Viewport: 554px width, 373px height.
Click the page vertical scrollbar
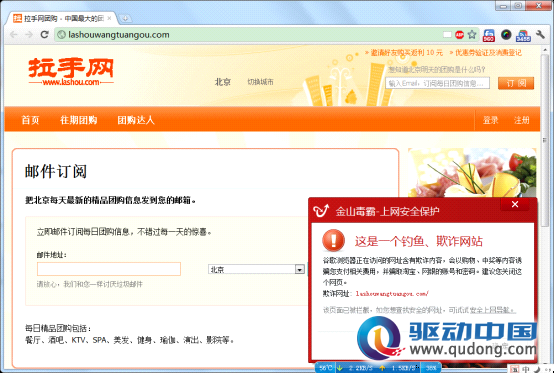pyautogui.click(x=545, y=141)
